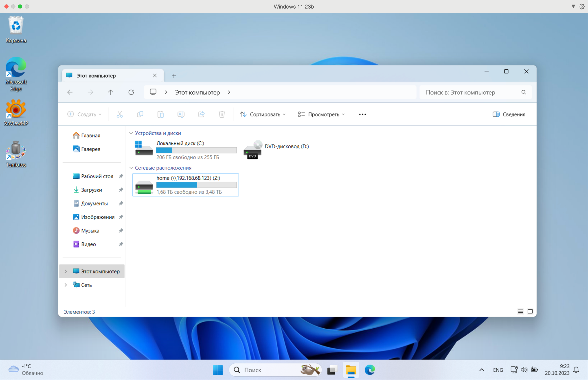
Task: Open clock showing 9:23 20.10.2023
Action: [x=557, y=370]
